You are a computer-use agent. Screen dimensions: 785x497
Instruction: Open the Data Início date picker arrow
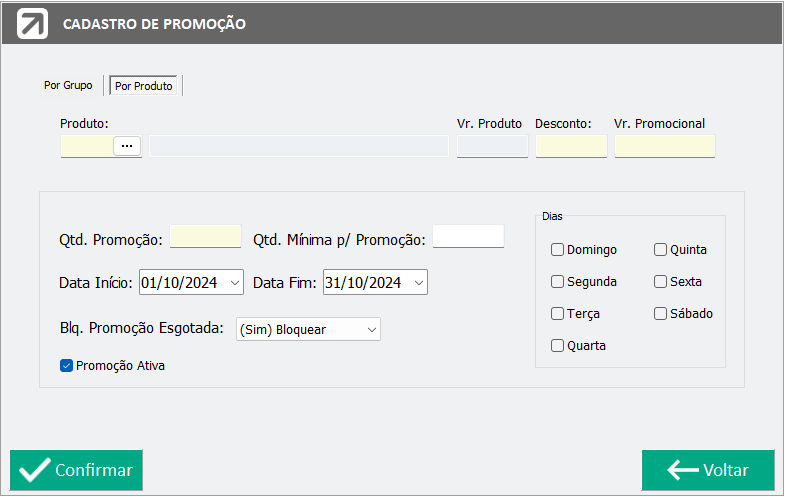235,283
